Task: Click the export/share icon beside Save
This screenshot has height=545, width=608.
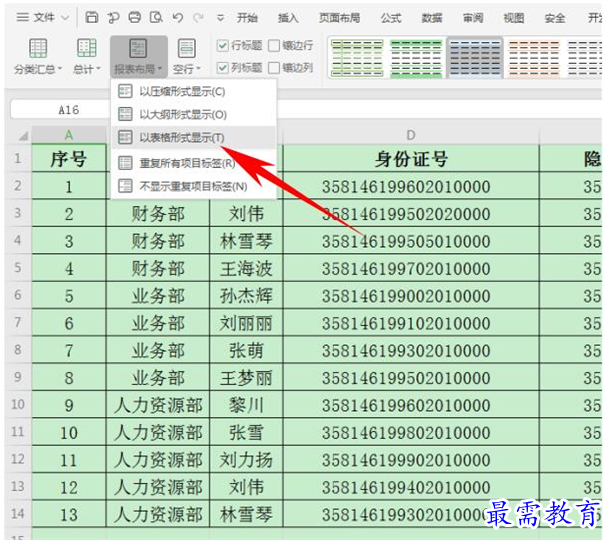Action: pos(113,17)
